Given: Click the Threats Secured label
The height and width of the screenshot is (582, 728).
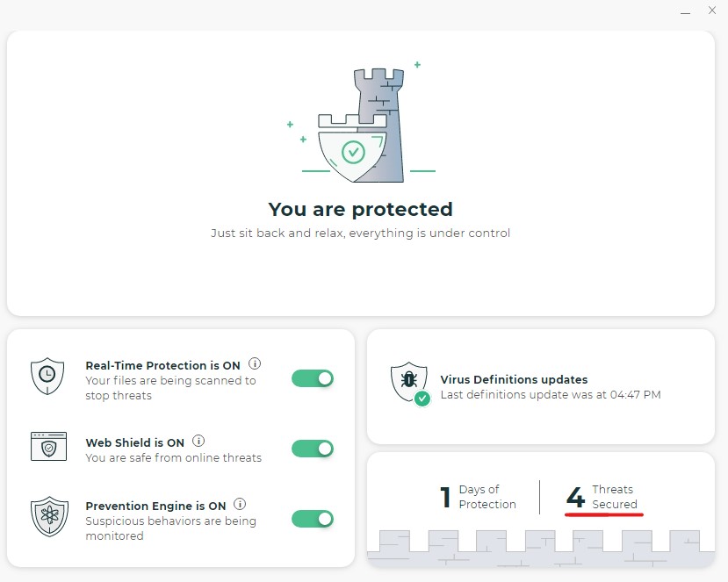Looking at the screenshot, I should point(614,497).
